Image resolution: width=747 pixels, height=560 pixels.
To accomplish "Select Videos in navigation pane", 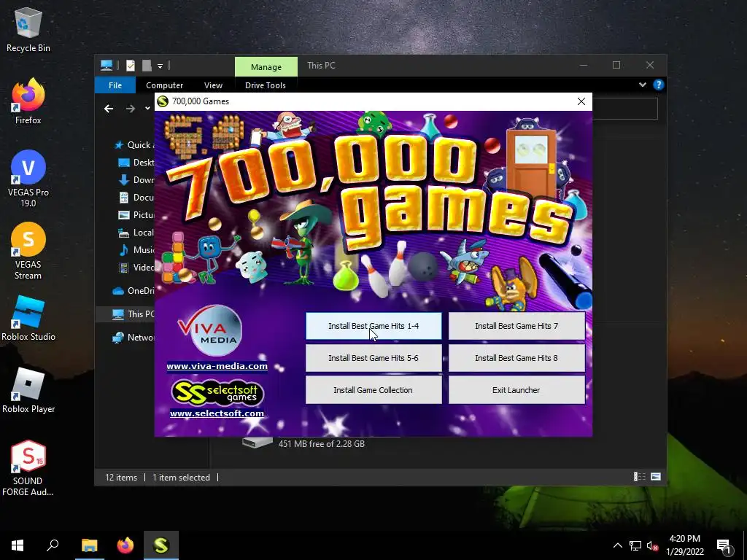I will 136,267.
